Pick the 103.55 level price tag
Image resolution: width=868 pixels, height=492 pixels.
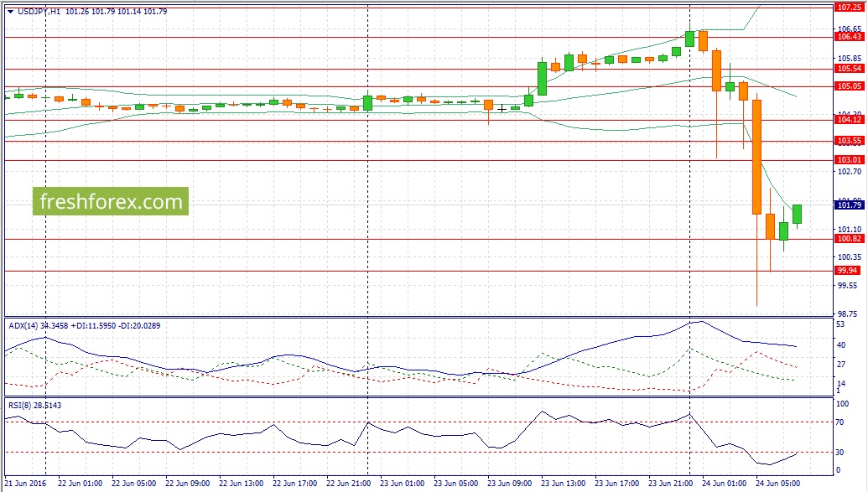[x=850, y=141]
